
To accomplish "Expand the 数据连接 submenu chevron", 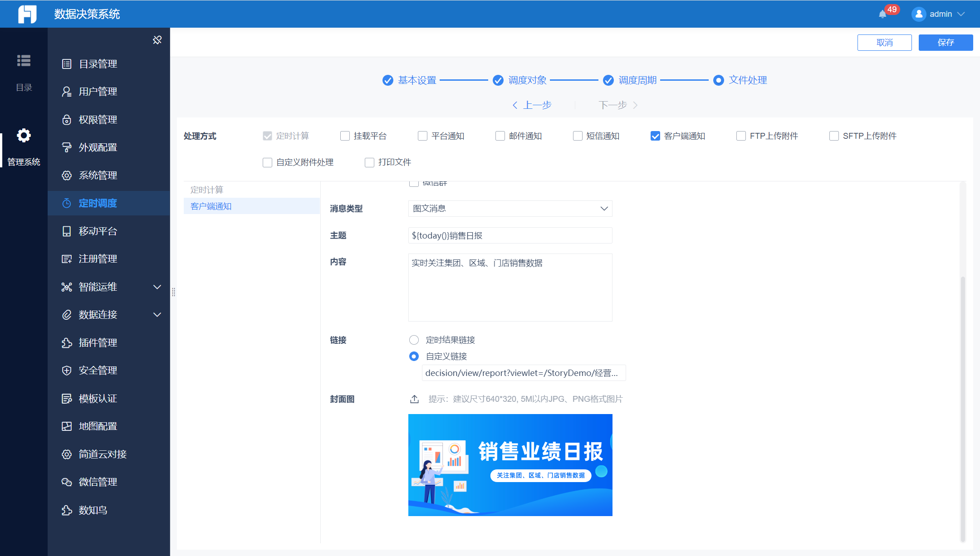I will tap(157, 315).
